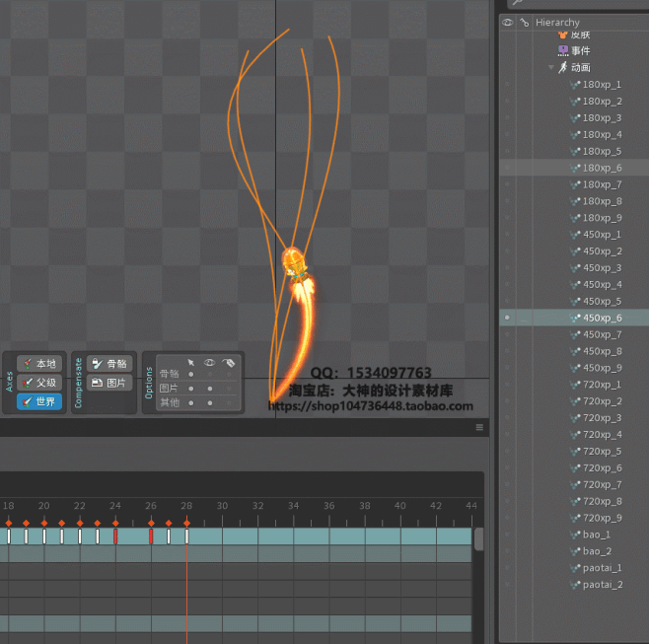
Task: Select the 180xp_9 animation
Action: pos(603,218)
